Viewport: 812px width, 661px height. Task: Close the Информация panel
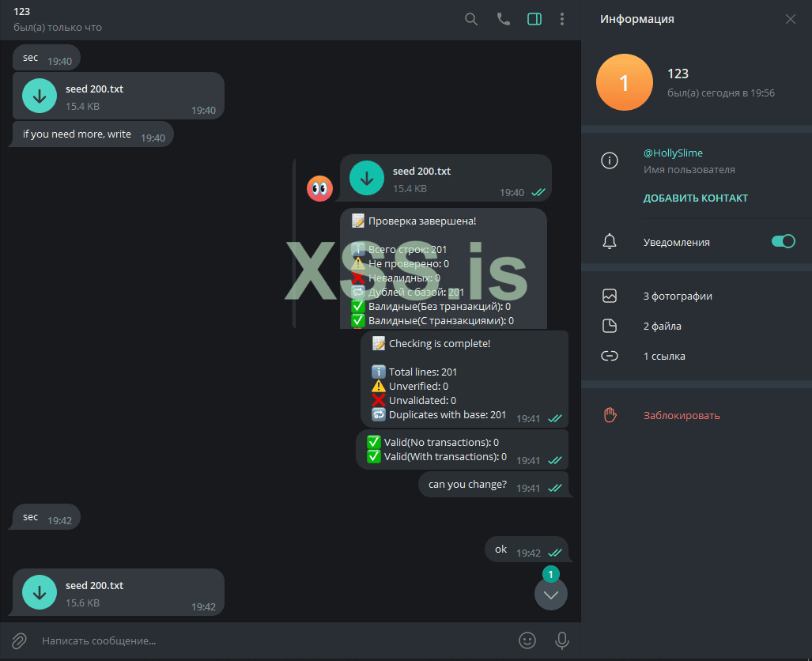[790, 19]
